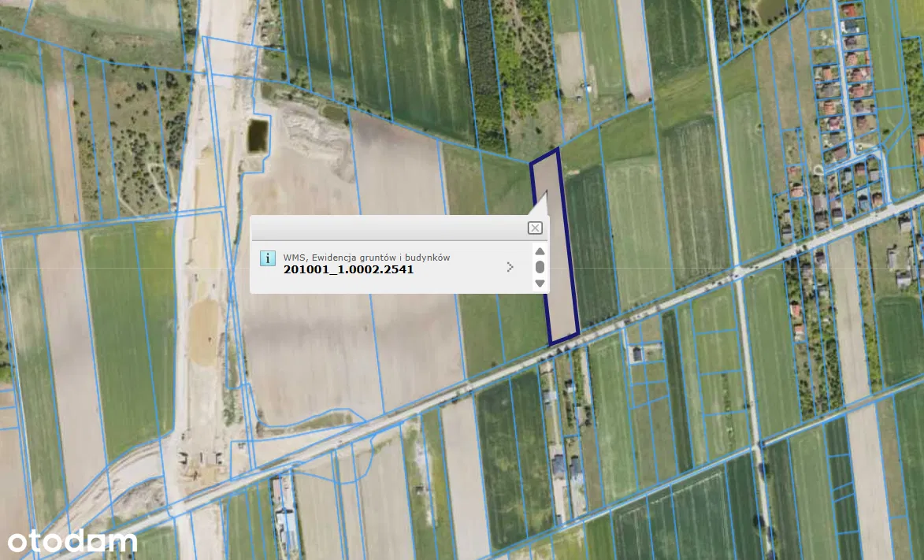Click the bridge structure on the construction corridor
Viewport: 924px width, 560px height.
tap(201, 459)
